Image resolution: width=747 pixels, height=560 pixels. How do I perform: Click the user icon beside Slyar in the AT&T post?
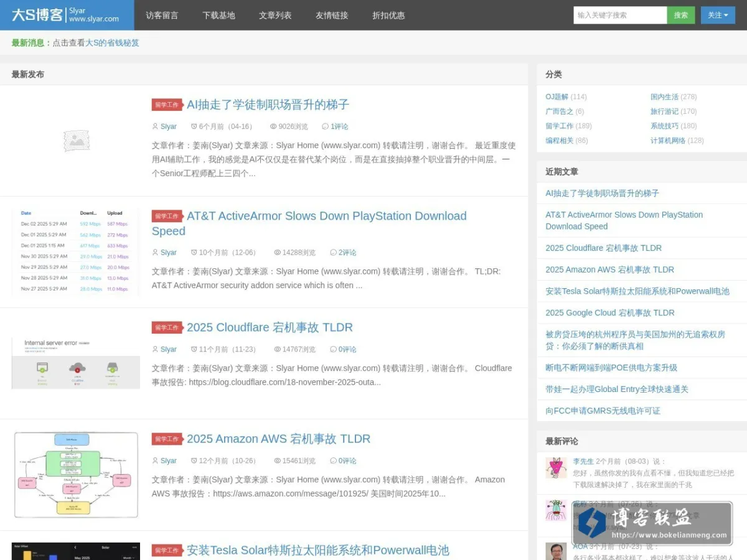coord(155,253)
